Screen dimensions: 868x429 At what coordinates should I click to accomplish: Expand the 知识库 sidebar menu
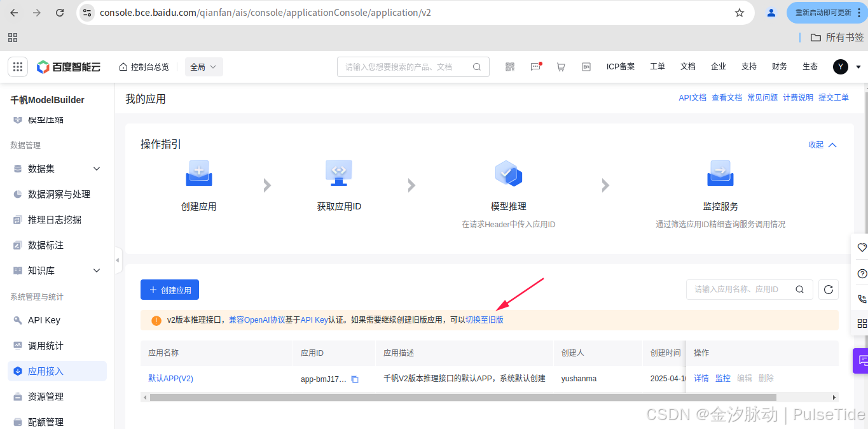click(x=97, y=271)
